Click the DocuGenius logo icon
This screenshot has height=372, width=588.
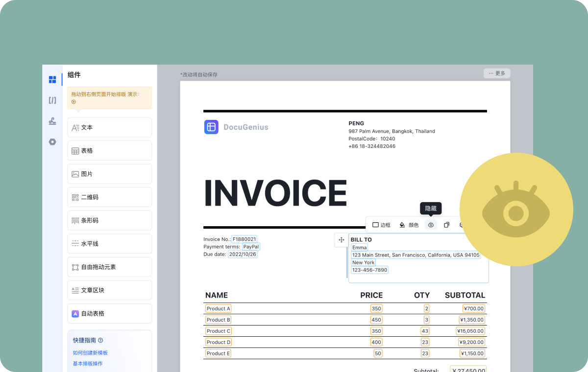click(211, 127)
